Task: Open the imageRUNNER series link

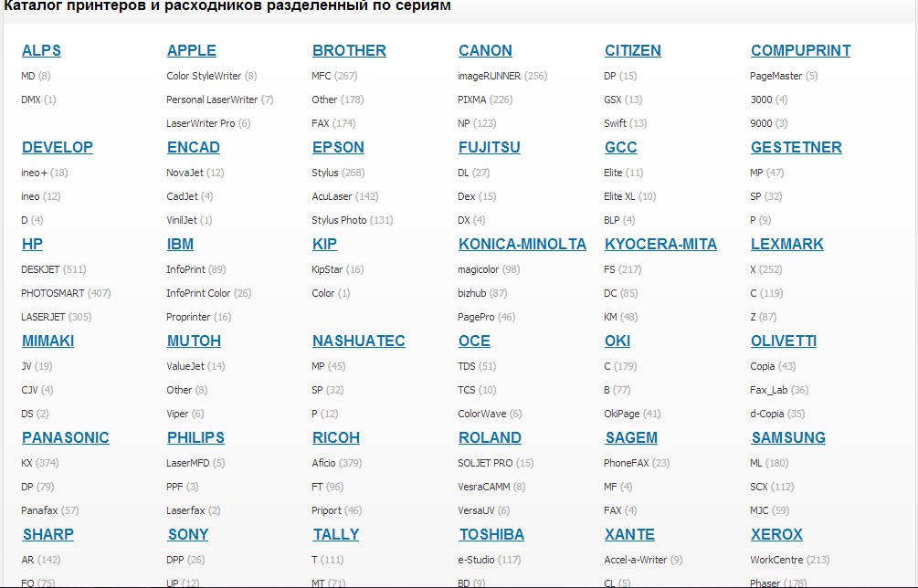Action: (489, 76)
